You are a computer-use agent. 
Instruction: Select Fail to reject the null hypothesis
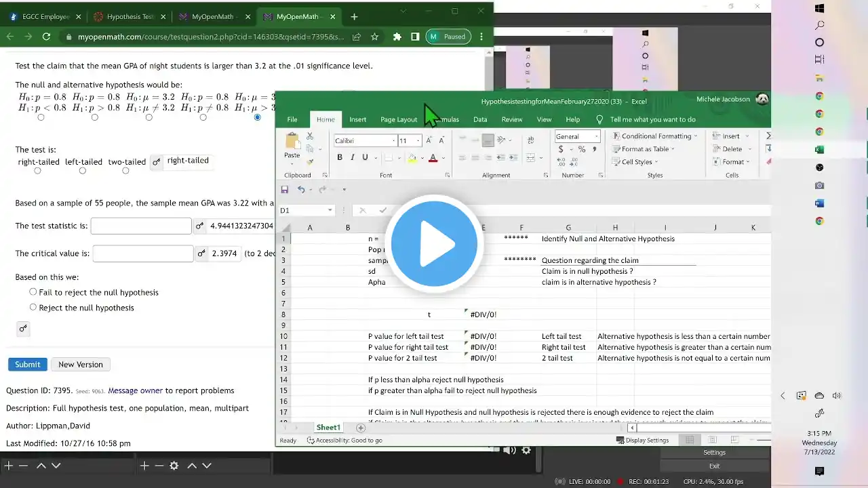pyautogui.click(x=33, y=291)
